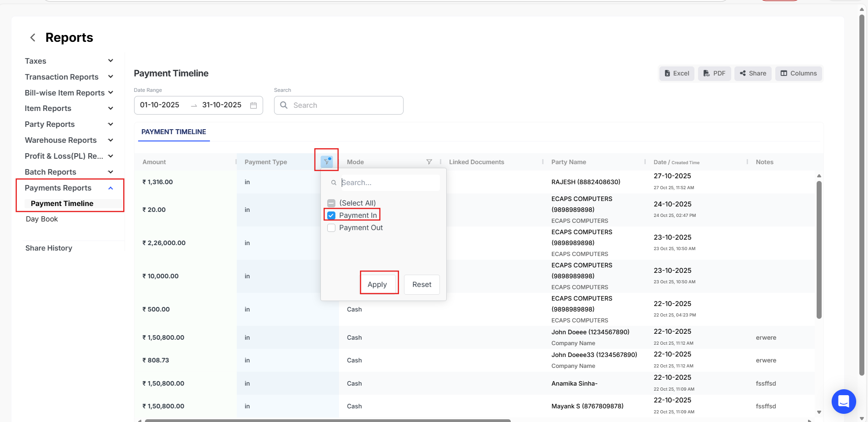Select the PAYMENT TIMELINE tab
The height and width of the screenshot is (422, 868).
[174, 132]
